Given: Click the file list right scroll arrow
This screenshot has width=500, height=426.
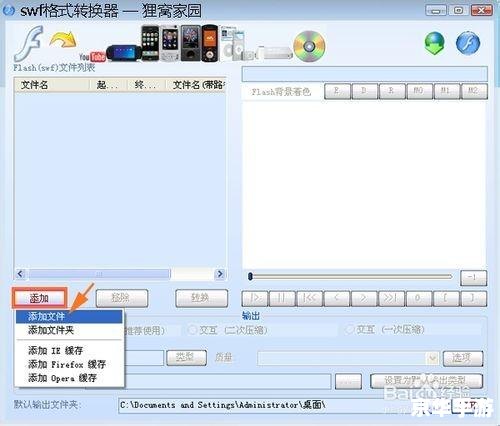Looking at the screenshot, I should click(x=220, y=274).
